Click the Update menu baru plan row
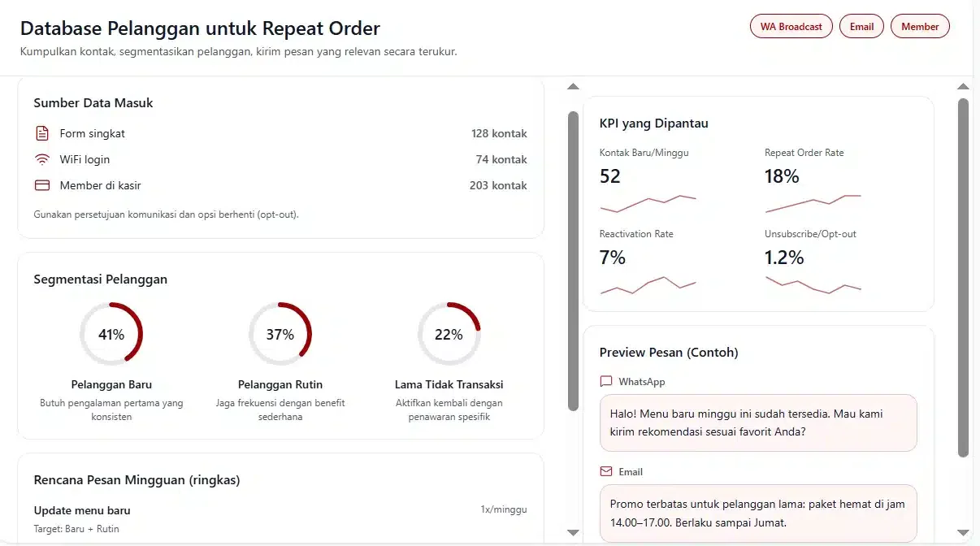The image size is (980, 546). 280,519
